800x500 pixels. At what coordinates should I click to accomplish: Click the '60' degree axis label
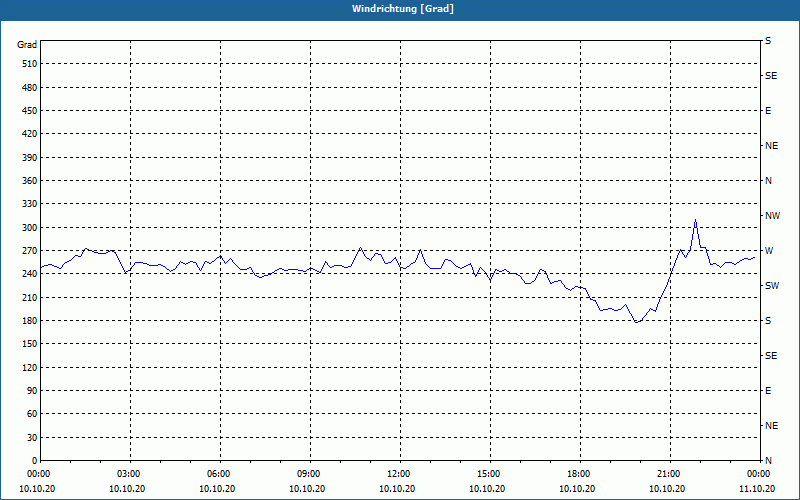coord(32,414)
